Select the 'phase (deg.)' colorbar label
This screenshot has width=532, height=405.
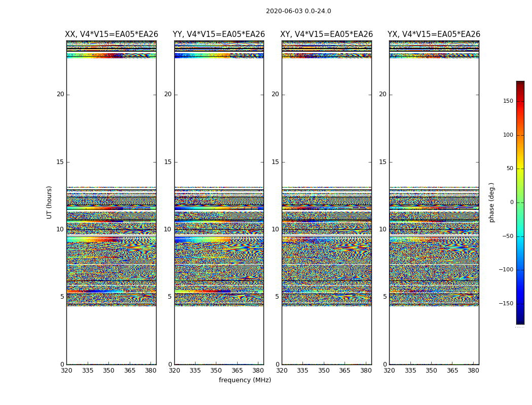tap(491, 202)
